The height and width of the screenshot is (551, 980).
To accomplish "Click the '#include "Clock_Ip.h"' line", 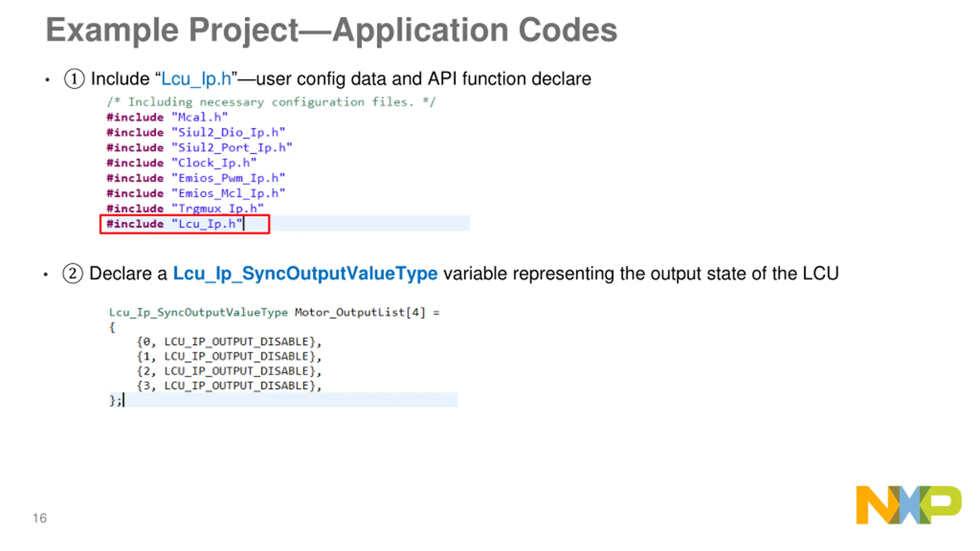I will tap(181, 163).
